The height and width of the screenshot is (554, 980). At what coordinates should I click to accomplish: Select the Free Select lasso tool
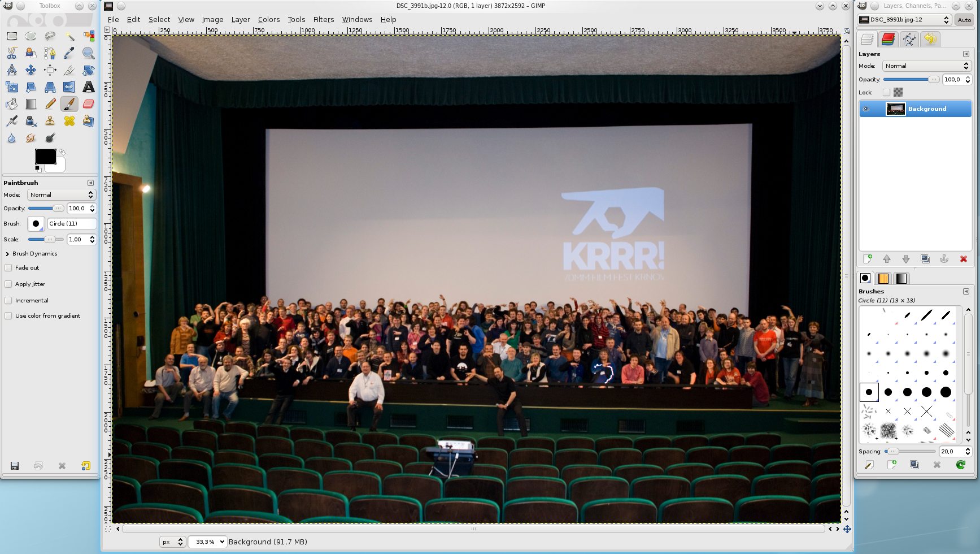(50, 36)
